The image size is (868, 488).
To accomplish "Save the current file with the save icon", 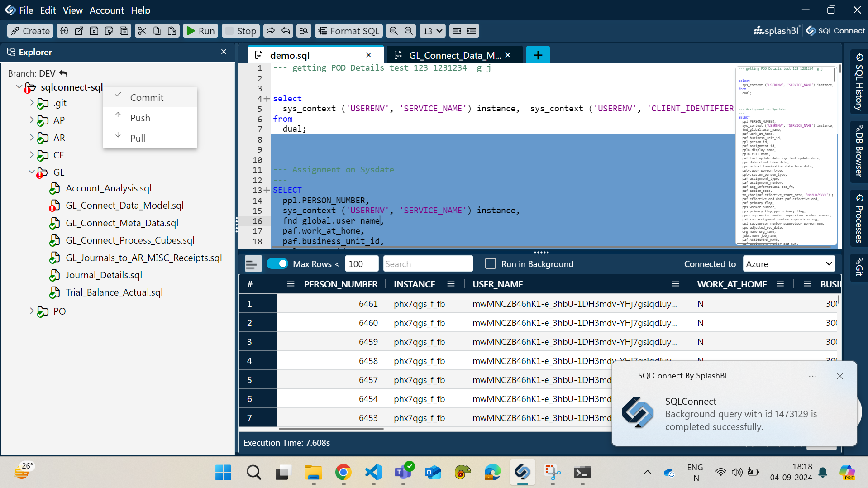I will pos(94,31).
